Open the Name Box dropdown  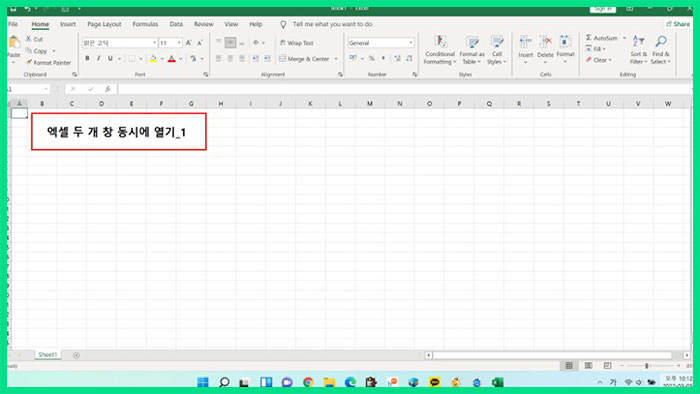(x=46, y=89)
